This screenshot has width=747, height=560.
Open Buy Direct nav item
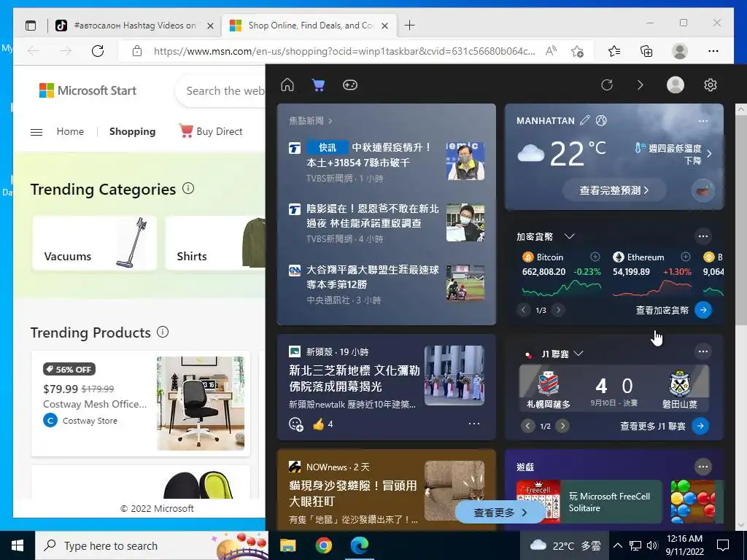pyautogui.click(x=211, y=131)
